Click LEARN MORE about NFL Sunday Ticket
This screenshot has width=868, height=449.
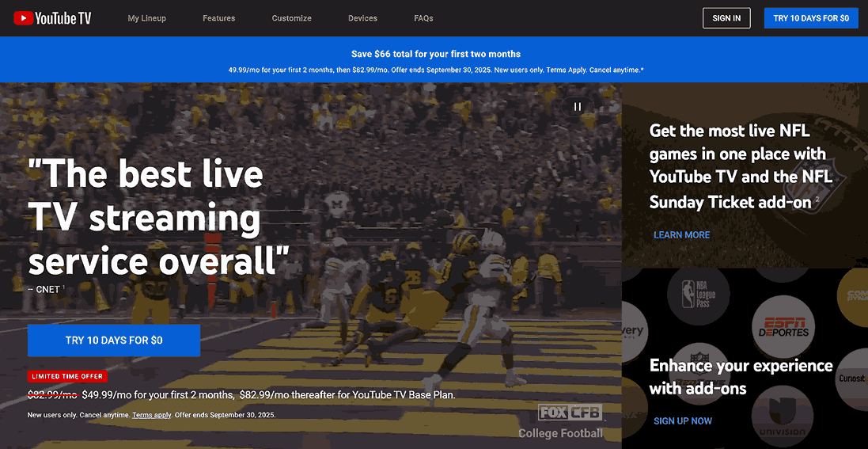[x=681, y=235]
